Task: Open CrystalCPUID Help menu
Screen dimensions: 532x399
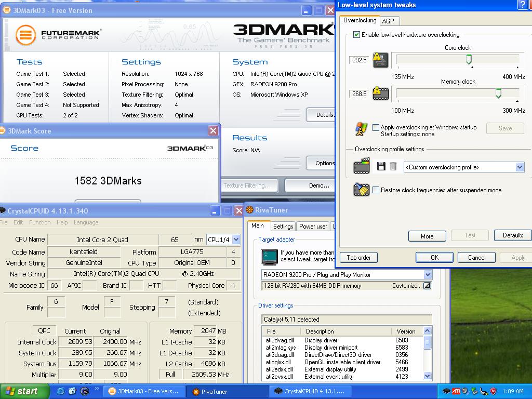Action: click(x=62, y=222)
